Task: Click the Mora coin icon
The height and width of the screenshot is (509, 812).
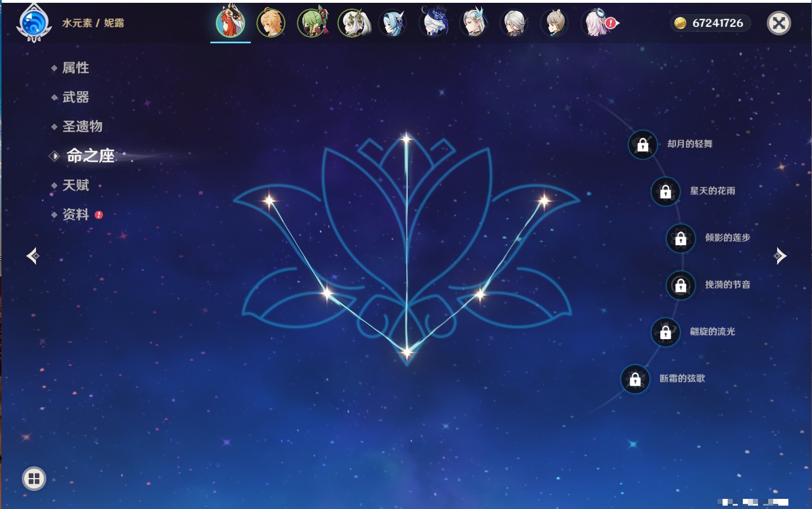Action: pos(680,23)
